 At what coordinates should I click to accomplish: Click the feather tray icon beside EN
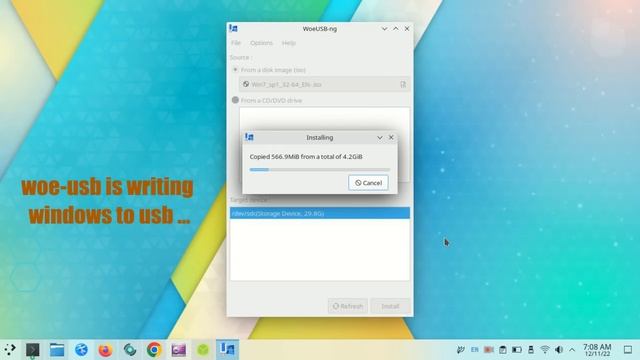click(460, 350)
